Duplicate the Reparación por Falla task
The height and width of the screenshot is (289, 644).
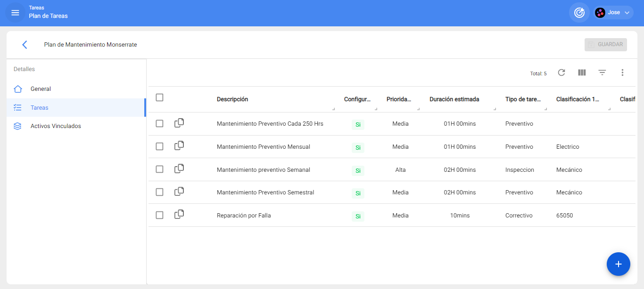pyautogui.click(x=179, y=215)
